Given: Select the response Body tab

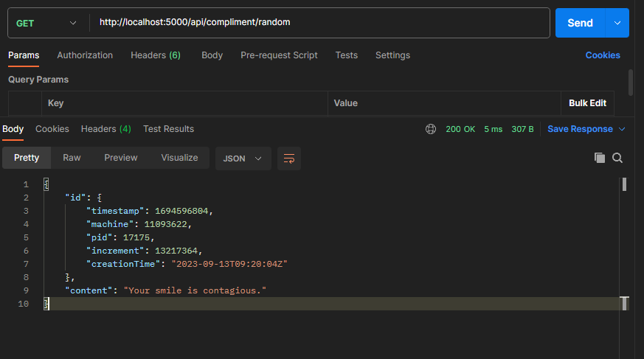Looking at the screenshot, I should click(x=13, y=129).
